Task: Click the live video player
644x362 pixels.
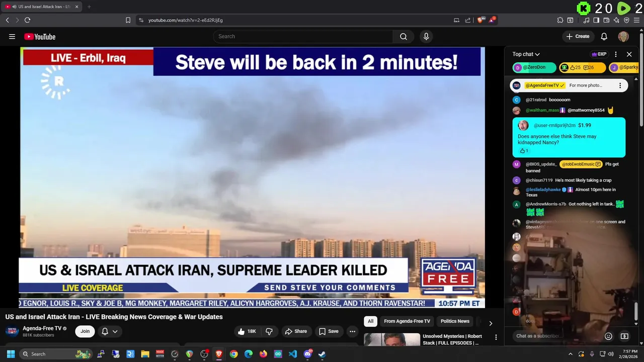Action: coord(252,177)
